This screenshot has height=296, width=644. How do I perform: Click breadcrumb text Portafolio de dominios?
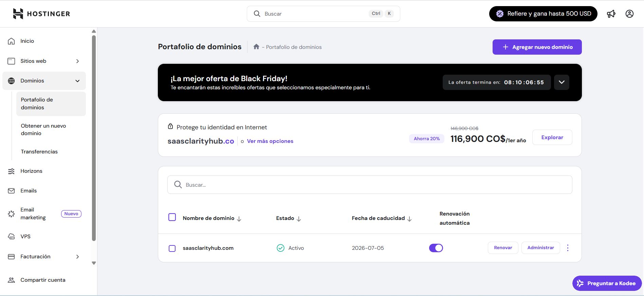(x=294, y=47)
